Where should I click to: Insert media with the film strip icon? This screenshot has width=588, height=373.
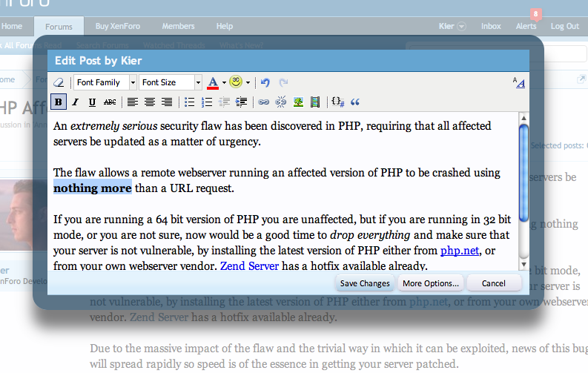pos(315,102)
